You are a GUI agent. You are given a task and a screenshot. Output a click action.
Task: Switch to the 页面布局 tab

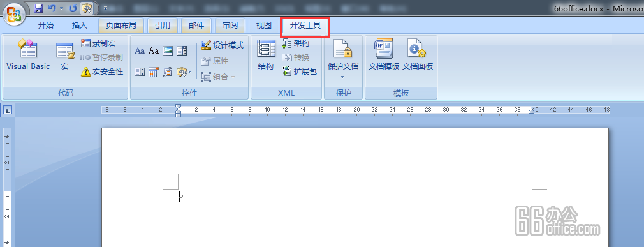tap(121, 26)
